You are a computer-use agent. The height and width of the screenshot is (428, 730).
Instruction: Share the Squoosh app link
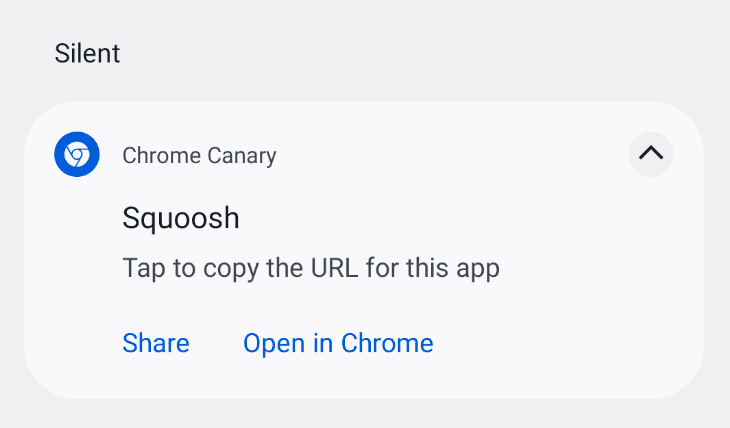156,343
